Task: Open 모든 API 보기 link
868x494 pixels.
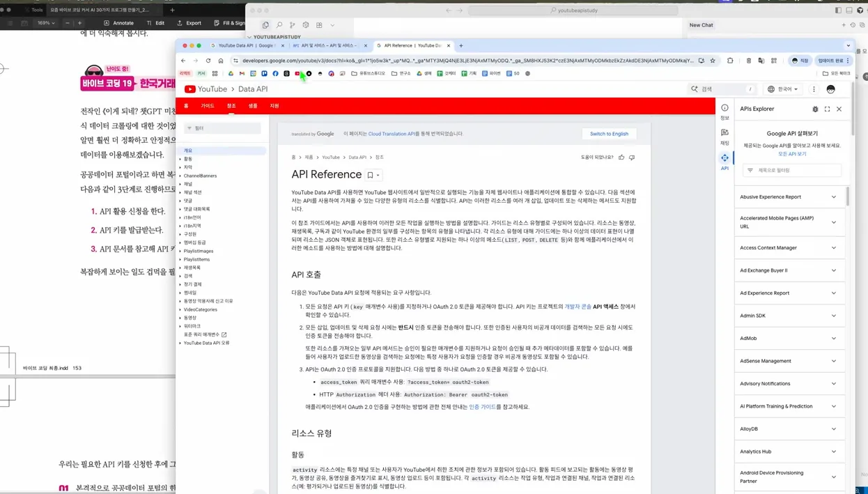Action: click(792, 154)
